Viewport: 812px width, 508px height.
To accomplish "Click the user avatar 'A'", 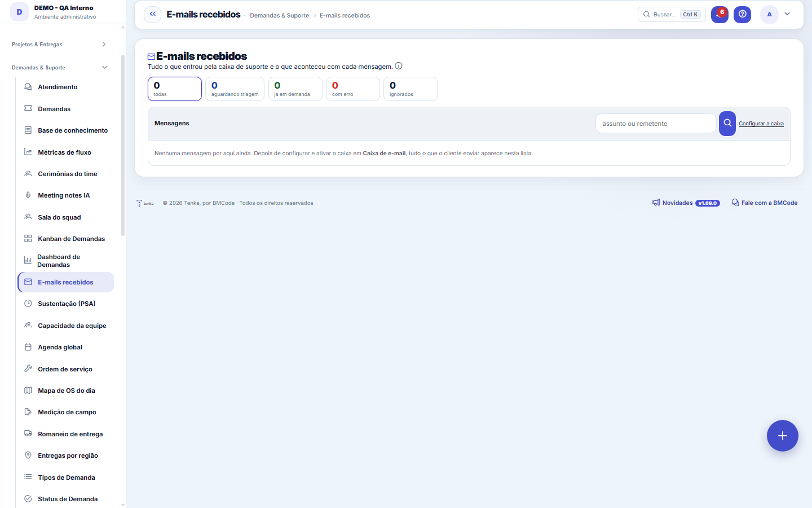I will [x=769, y=14].
